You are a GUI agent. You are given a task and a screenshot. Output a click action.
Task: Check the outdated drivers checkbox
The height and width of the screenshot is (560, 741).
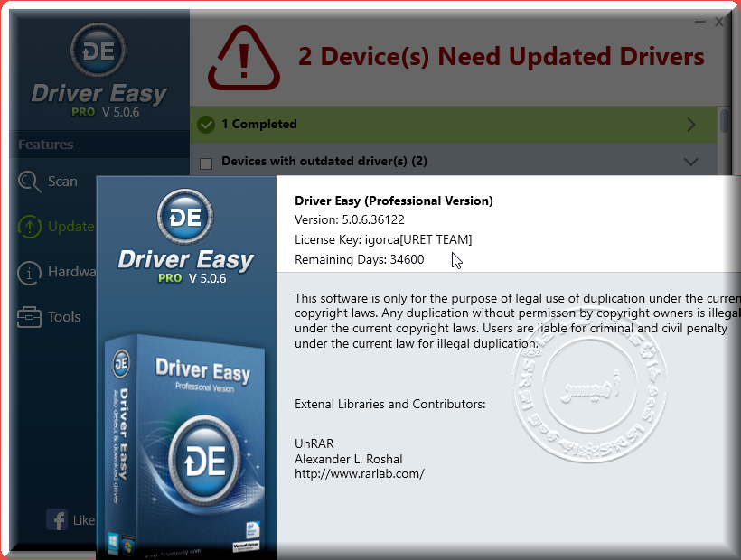(206, 163)
